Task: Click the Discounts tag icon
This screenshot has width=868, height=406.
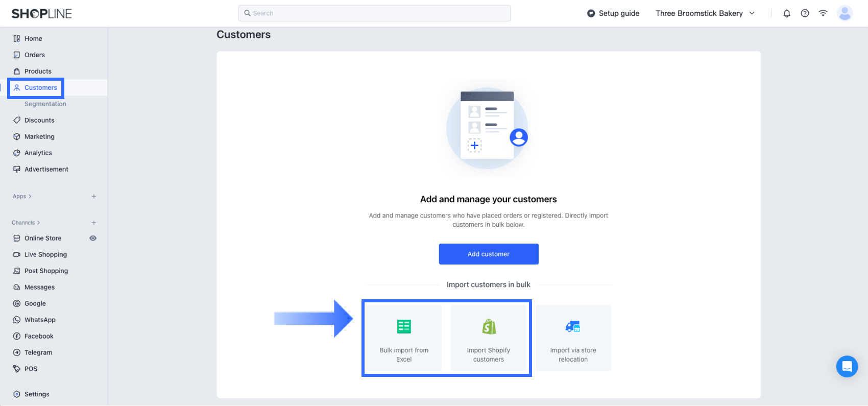Action: click(17, 120)
